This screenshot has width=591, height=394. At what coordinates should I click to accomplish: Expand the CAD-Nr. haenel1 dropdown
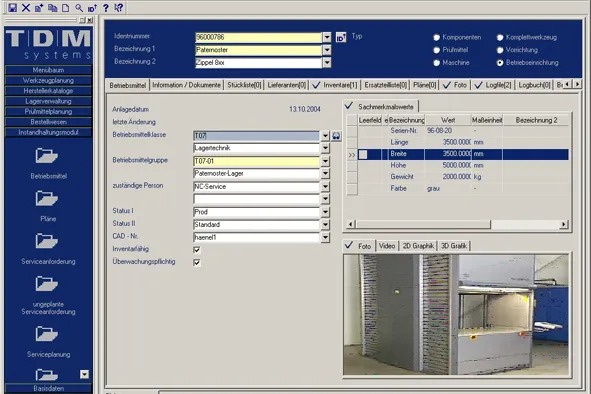[x=325, y=237]
